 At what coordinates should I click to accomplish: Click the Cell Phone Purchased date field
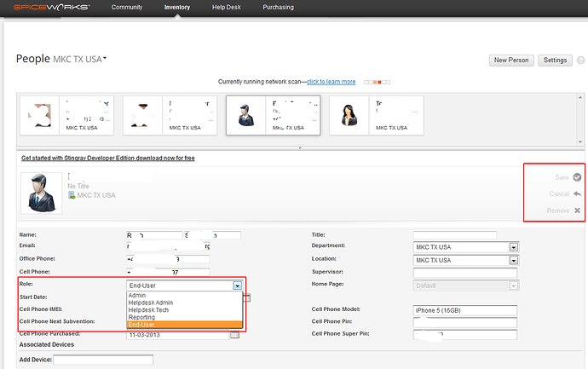177,335
